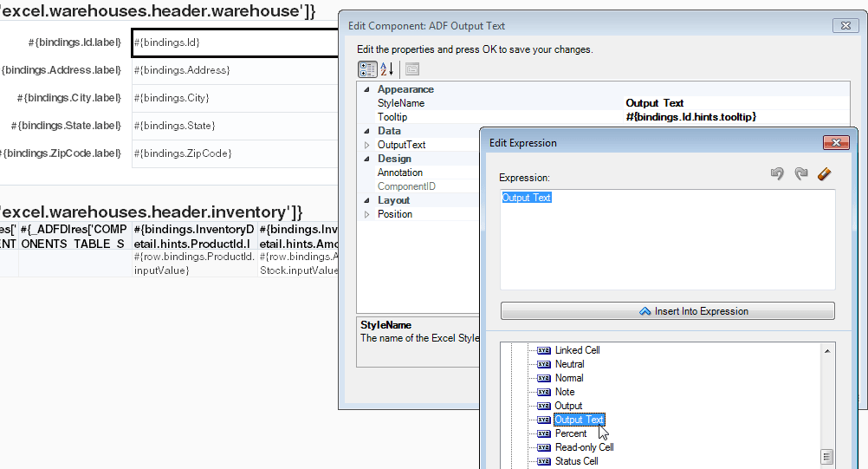This screenshot has width=868, height=469.
Task: Click the Redo arrow in Edit Expression
Action: [801, 174]
